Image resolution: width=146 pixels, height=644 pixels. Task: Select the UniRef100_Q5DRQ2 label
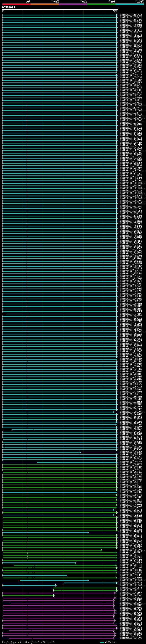131,480
